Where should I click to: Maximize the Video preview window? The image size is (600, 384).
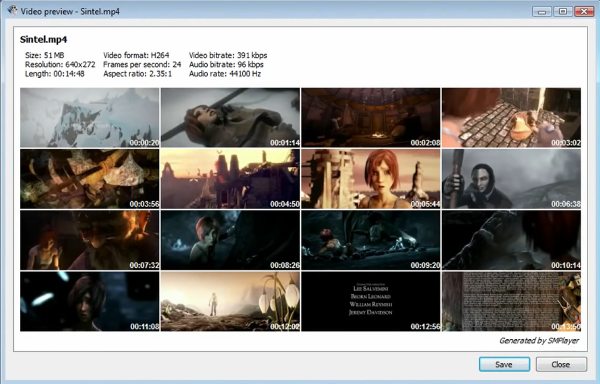pos(563,11)
